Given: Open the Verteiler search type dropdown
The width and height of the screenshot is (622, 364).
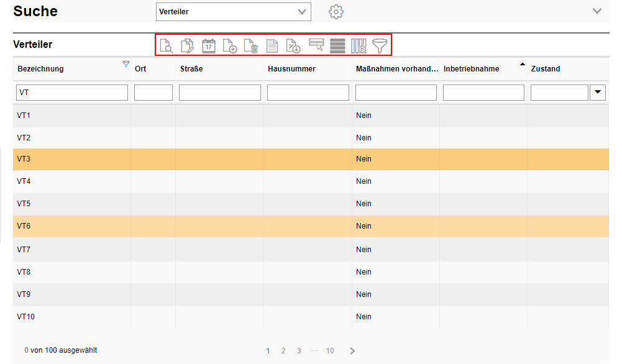Looking at the screenshot, I should [233, 12].
